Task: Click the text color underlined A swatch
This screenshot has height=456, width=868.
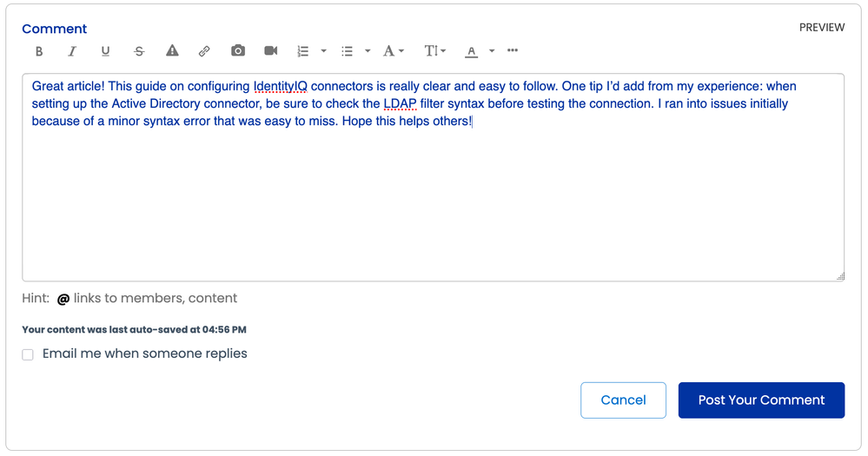Action: [x=471, y=51]
